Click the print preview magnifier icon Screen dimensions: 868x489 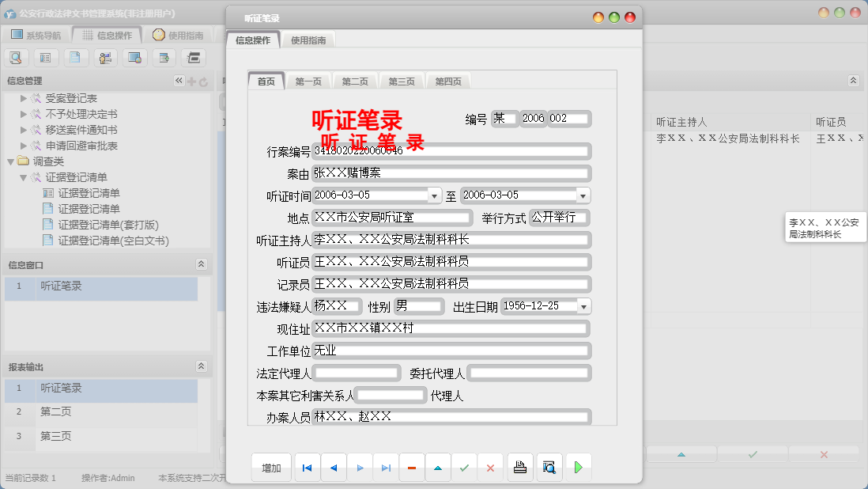549,467
